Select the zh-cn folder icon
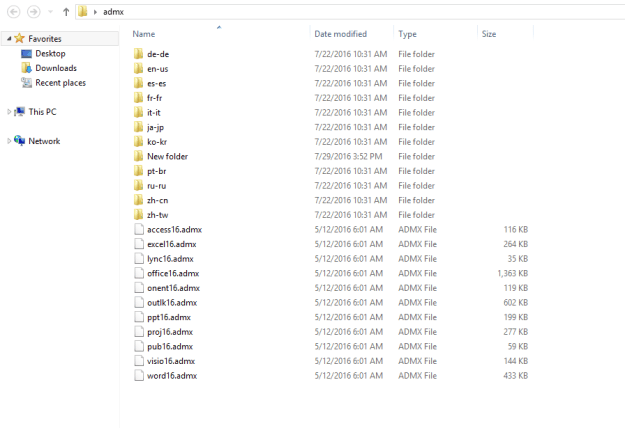Viewport: 625px width, 428px height. point(138,200)
